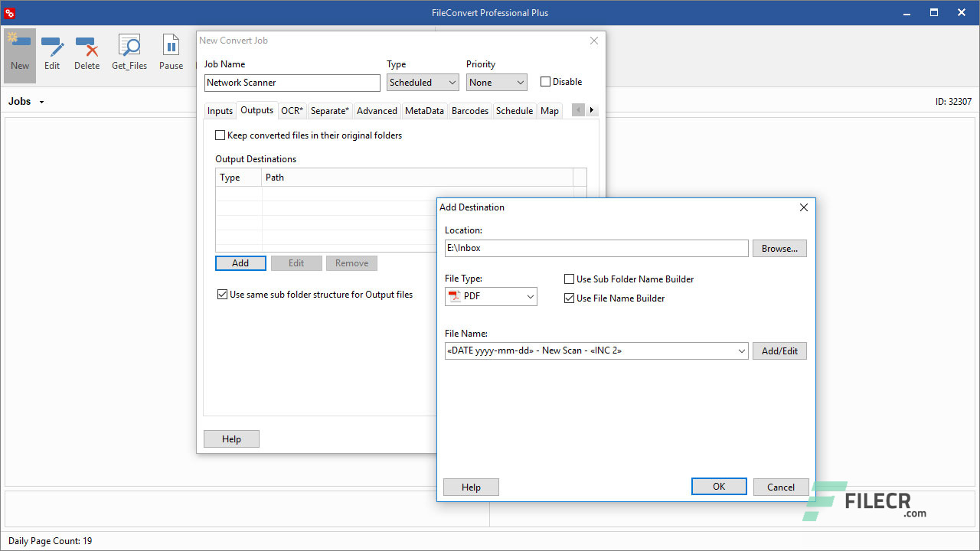Viewport: 980px width, 551px height.
Task: Expand the File Type PDF dropdown
Action: click(x=531, y=297)
